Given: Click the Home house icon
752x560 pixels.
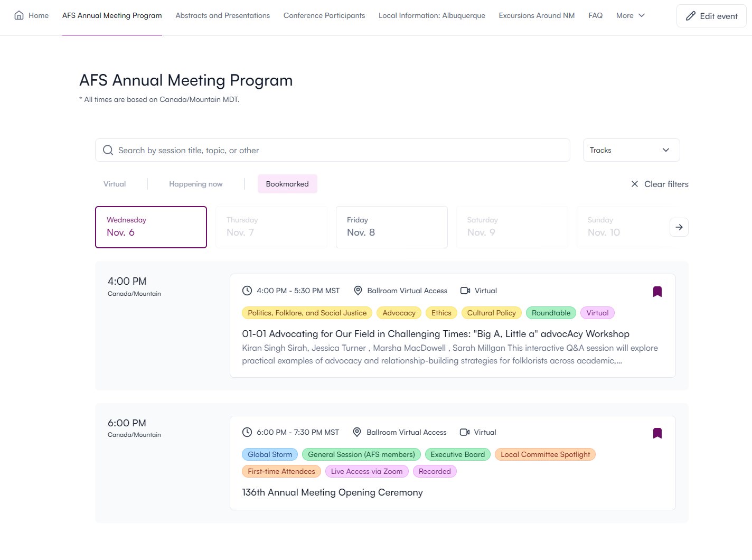Looking at the screenshot, I should point(19,15).
